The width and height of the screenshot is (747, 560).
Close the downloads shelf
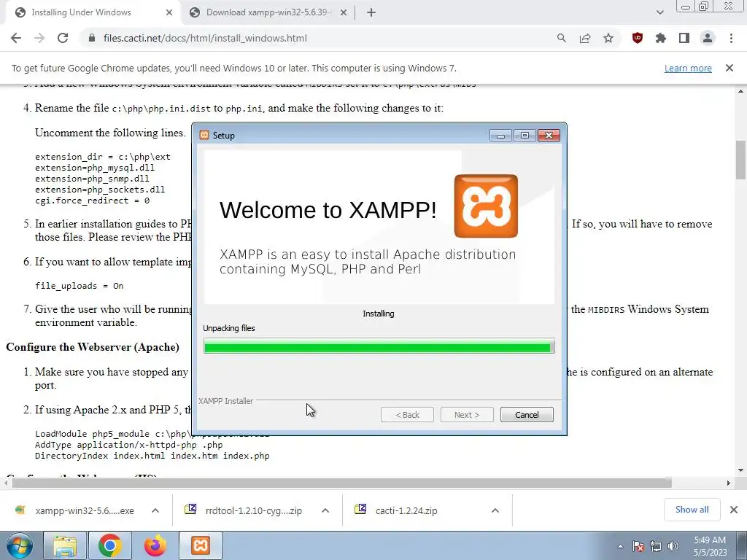734,510
